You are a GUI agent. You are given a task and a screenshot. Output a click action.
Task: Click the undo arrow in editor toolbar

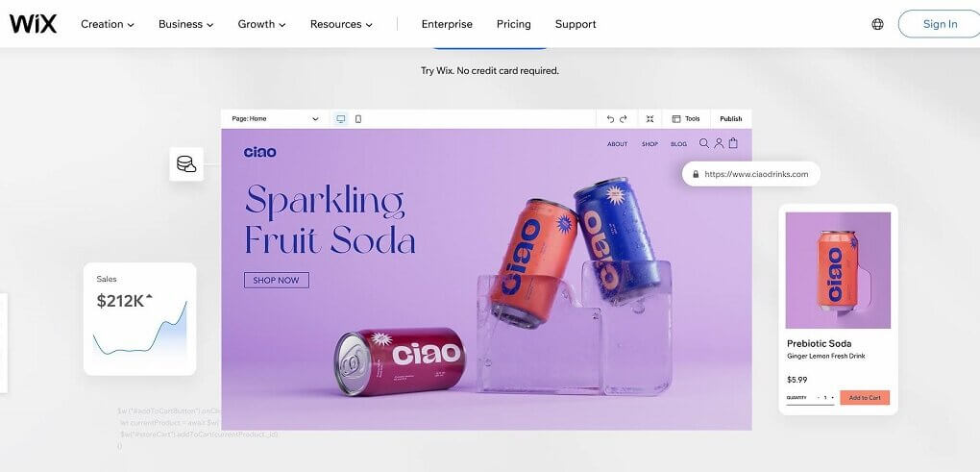point(611,119)
